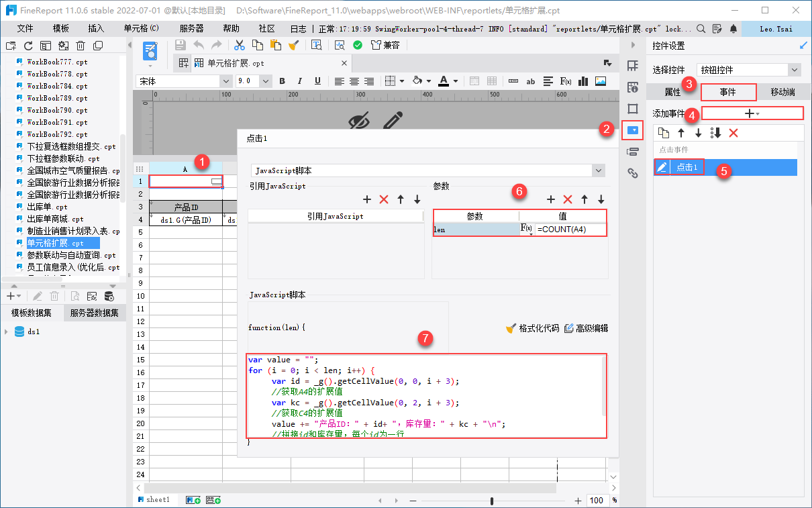Screen dimensions: 812x508
Task: Add a parameter with the plus icon
Action: 550,199
